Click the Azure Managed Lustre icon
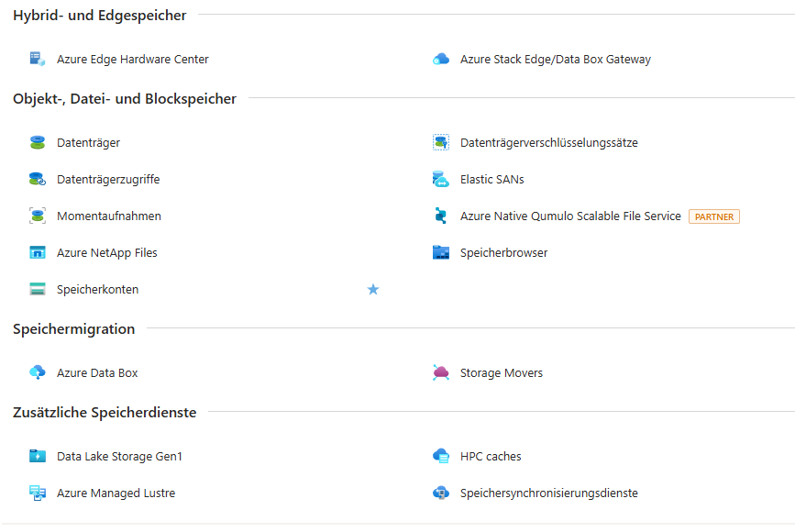 pos(37,493)
